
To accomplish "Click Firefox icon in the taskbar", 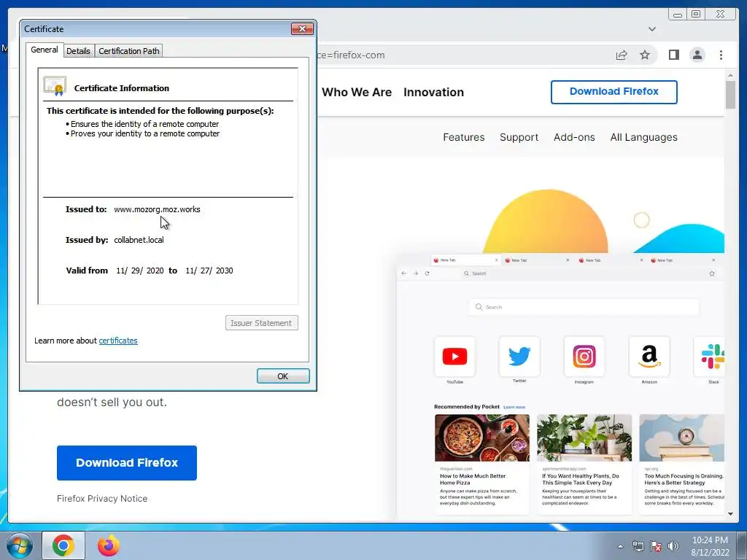I will point(109,545).
